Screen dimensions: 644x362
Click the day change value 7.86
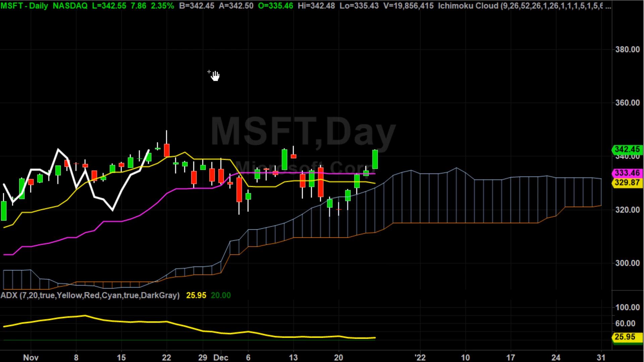pos(138,6)
